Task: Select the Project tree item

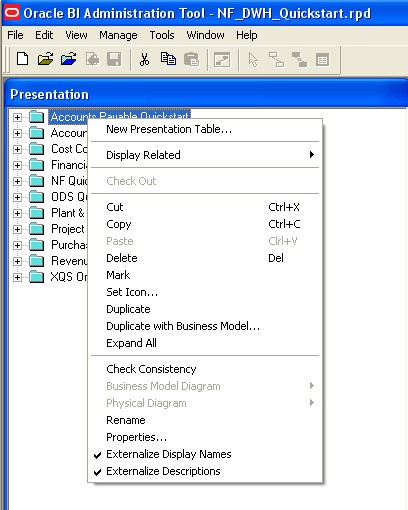Action: 68,229
